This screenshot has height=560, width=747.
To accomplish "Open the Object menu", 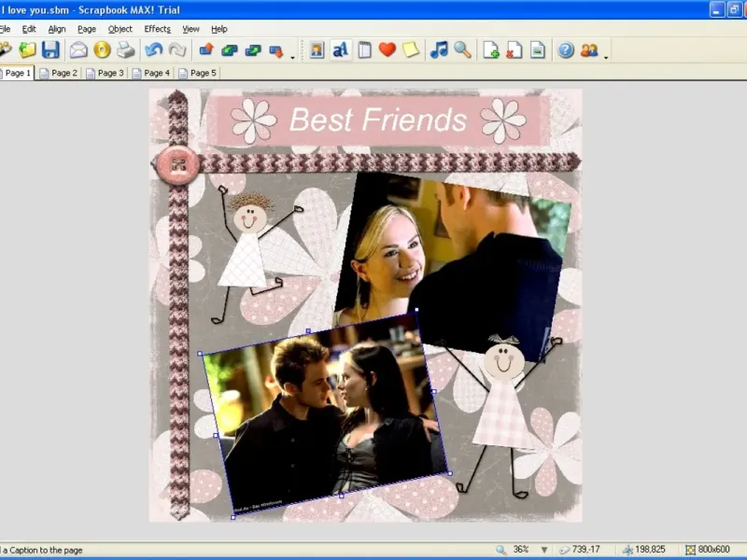I will point(120,29).
